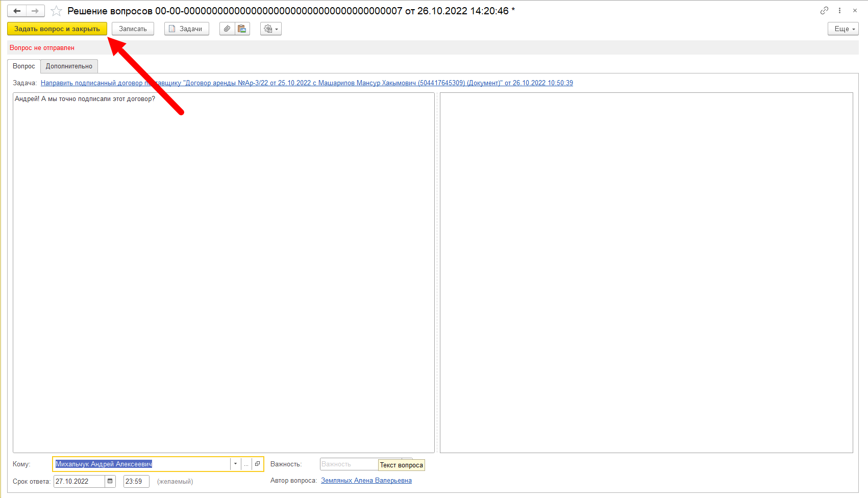Switch to the Вопрос tab
Screen dimensions: 868x498
click(x=24, y=66)
